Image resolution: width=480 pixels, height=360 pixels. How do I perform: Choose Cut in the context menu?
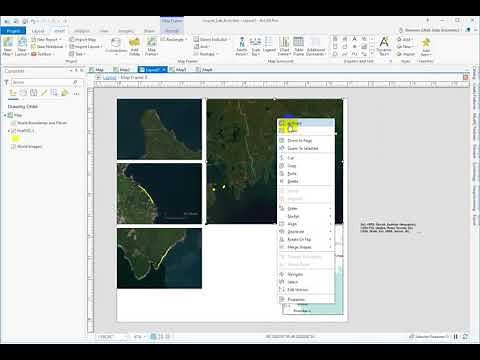pyautogui.click(x=306, y=158)
